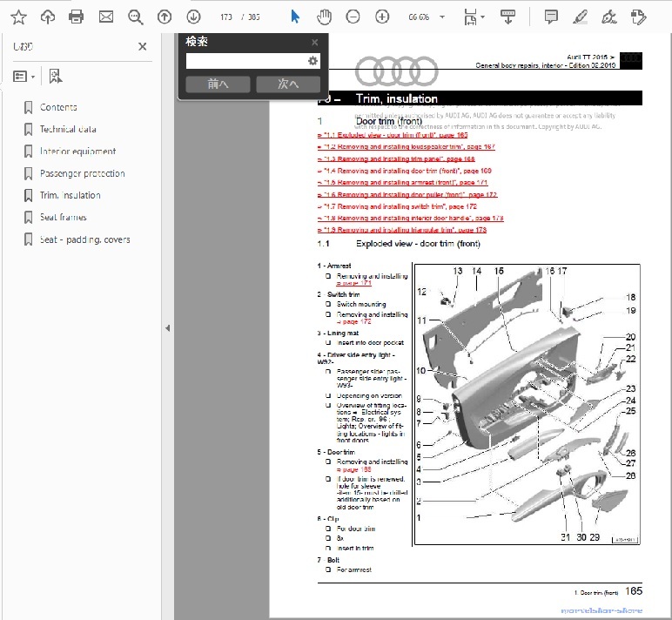
Task: Open link 1.4 door trim page 169
Action: [x=404, y=171]
